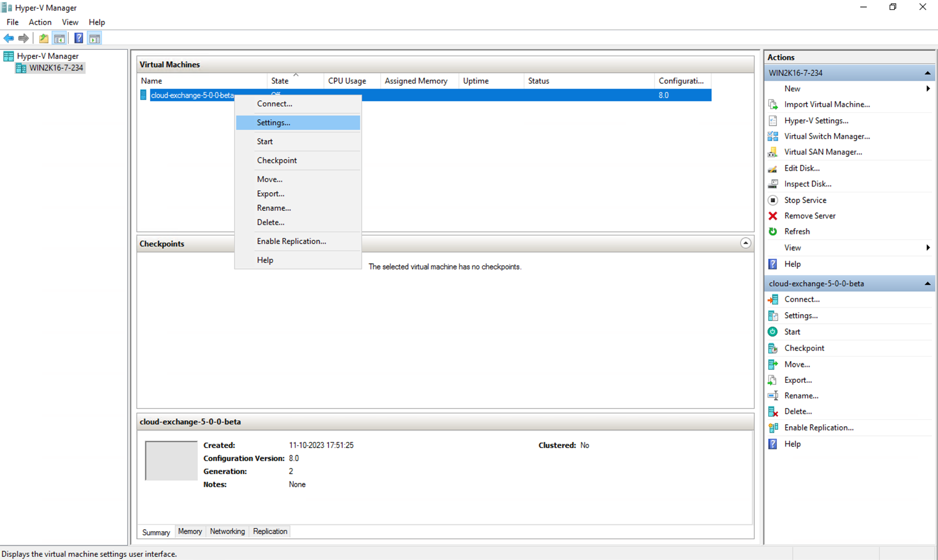This screenshot has width=938, height=560.
Task: Choose Enable Replication... in context menu
Action: (x=298, y=241)
